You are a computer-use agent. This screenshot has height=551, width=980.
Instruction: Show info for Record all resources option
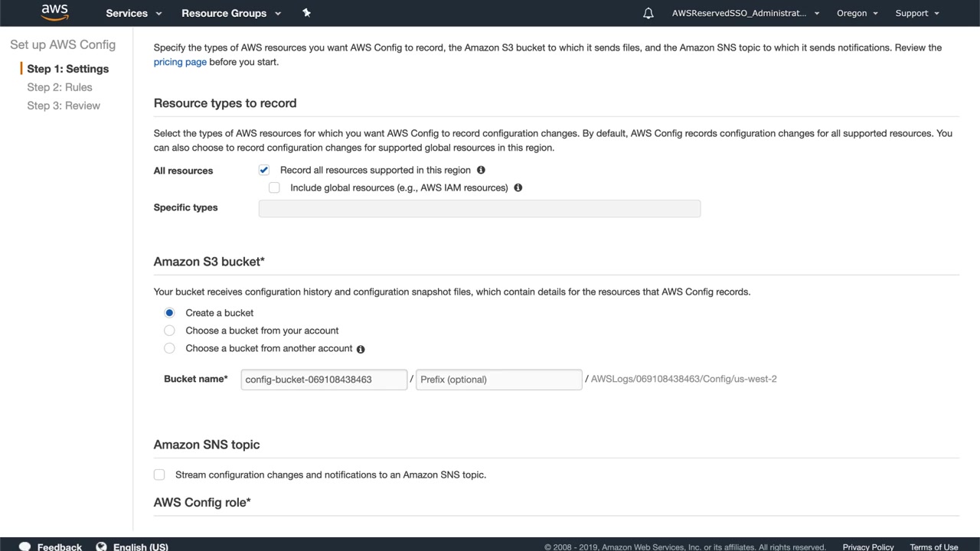click(481, 170)
